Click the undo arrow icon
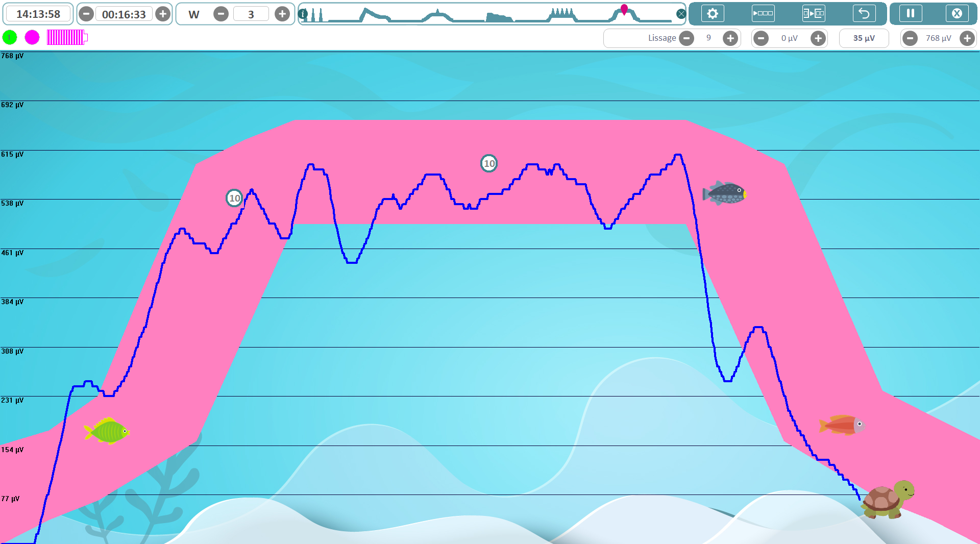 [x=864, y=14]
